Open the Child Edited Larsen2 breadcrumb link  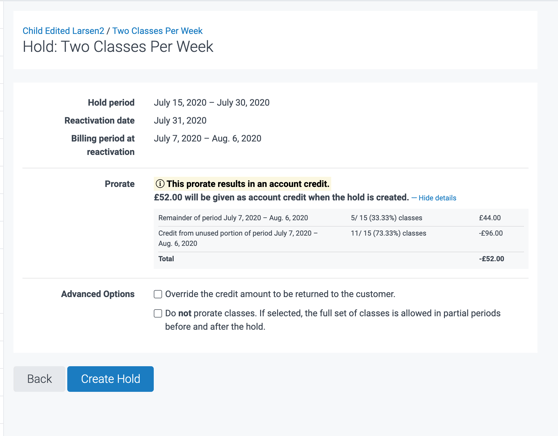tap(63, 31)
